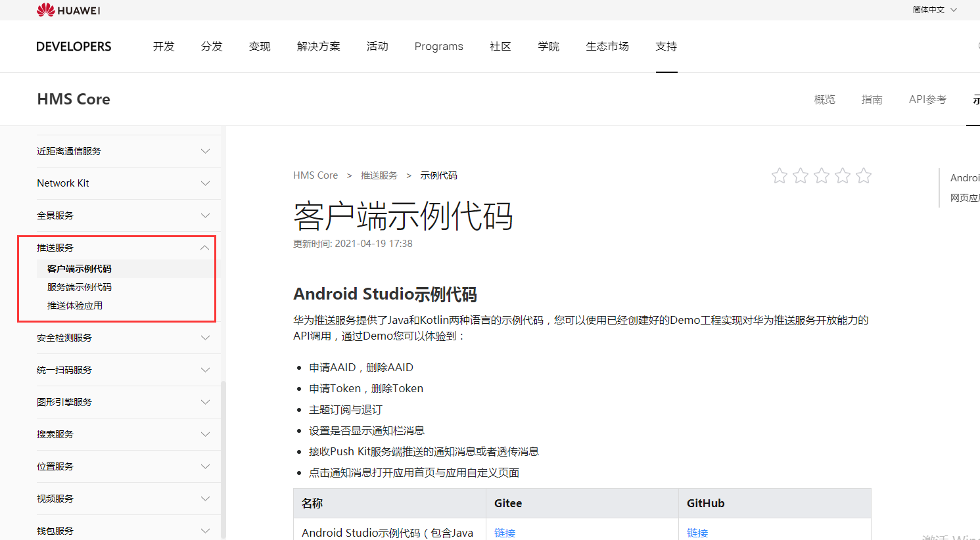Viewport: 980px width, 540px height.
Task: Open the 生态市场 menu
Action: pos(607,47)
